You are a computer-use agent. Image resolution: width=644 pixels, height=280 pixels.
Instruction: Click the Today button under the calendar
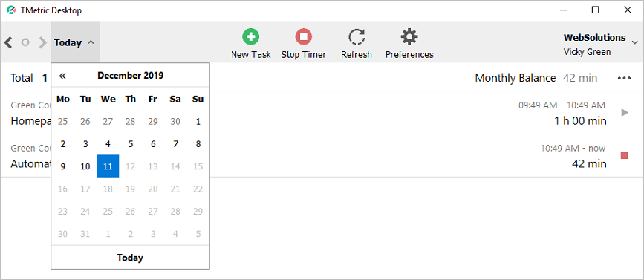coord(130,258)
